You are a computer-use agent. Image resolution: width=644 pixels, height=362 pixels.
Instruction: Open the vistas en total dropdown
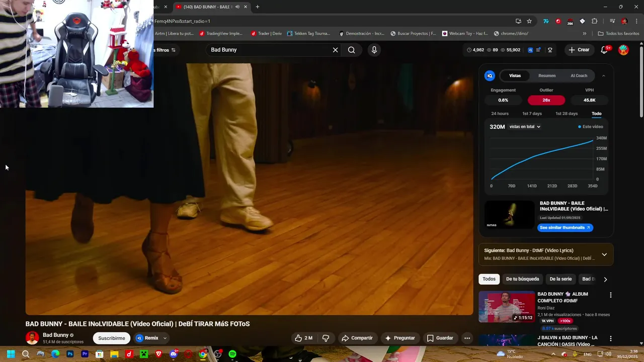click(x=525, y=127)
